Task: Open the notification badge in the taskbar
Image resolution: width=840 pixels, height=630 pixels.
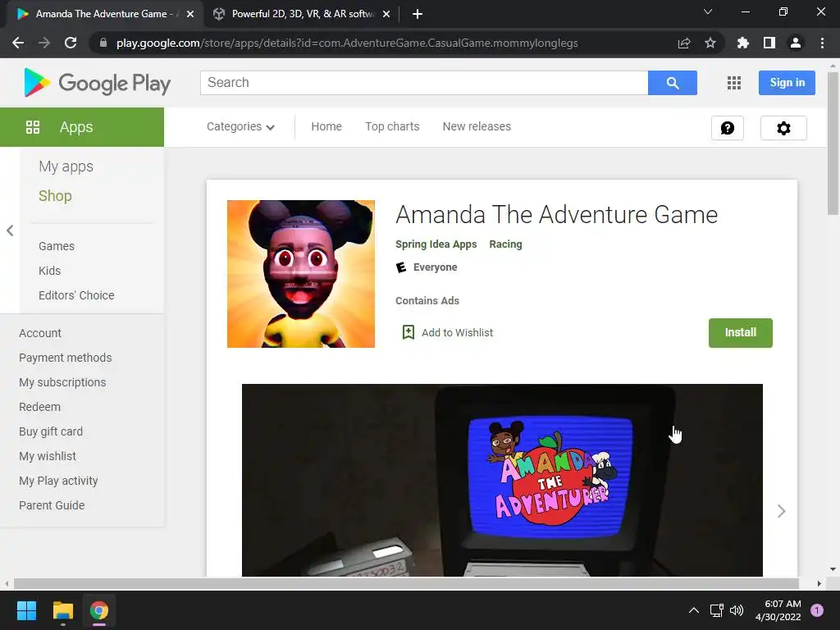Action: (817, 610)
